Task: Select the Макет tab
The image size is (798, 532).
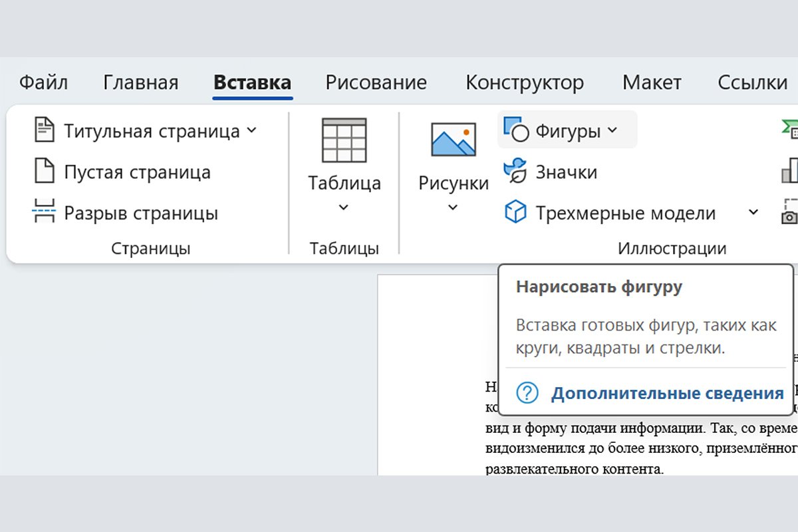Action: tap(652, 82)
